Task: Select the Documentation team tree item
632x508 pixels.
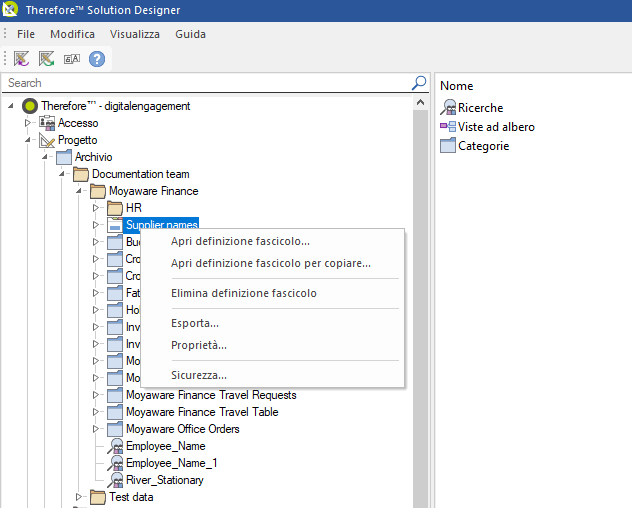Action: tap(141, 174)
